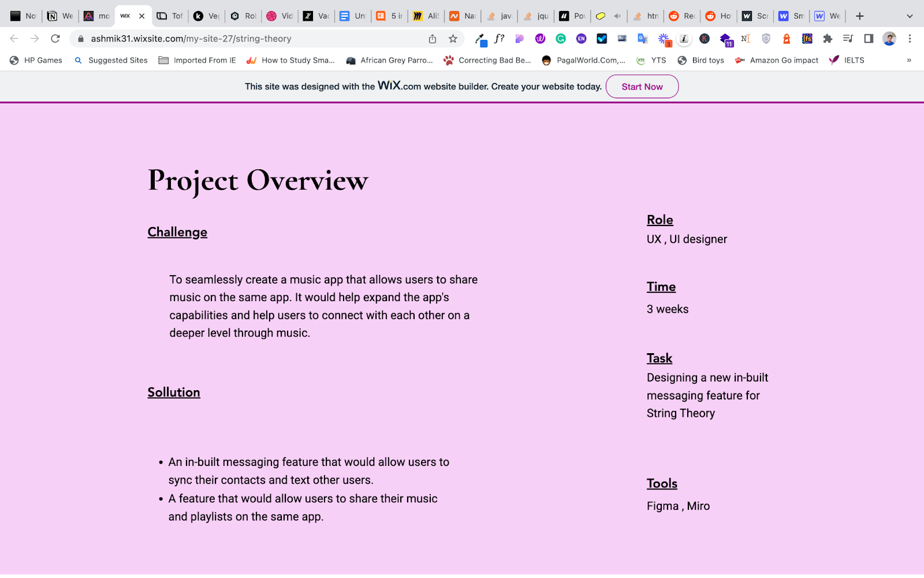Viewport: 924px width, 578px height.
Task: Click the 'Tools' underlined heading
Action: click(x=662, y=483)
